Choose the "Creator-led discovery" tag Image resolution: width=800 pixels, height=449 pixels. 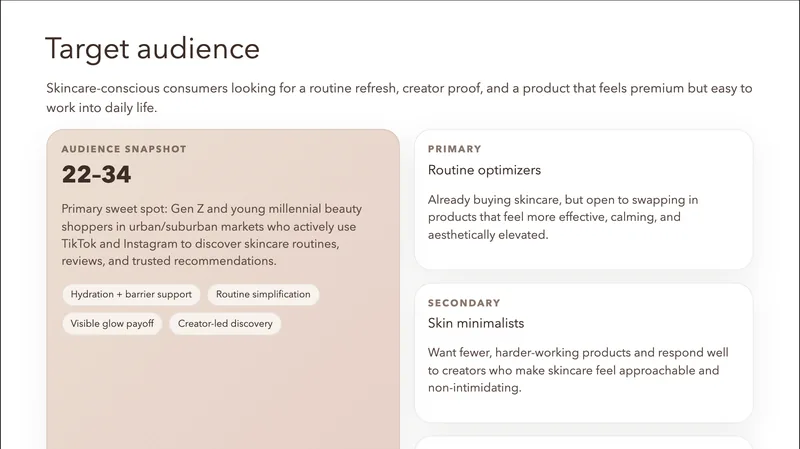(225, 324)
